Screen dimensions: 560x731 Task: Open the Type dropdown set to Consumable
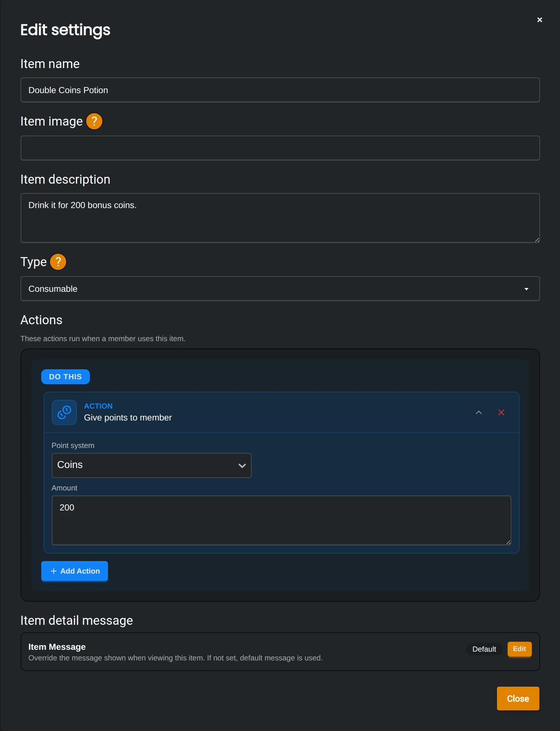(280, 289)
